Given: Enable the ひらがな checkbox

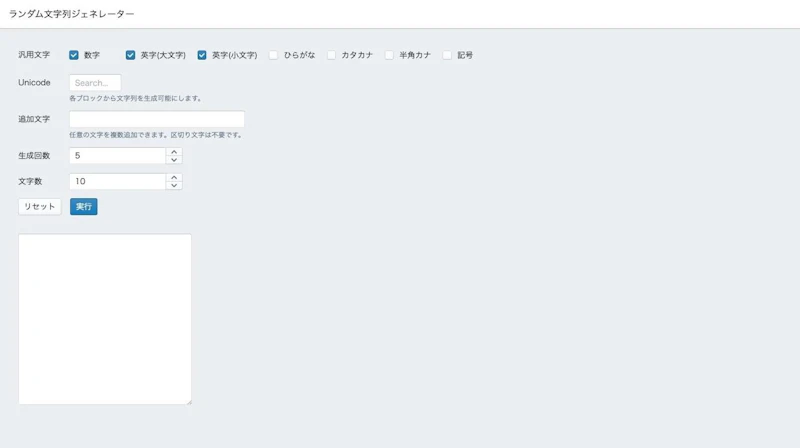Looking at the screenshot, I should tap(273, 55).
